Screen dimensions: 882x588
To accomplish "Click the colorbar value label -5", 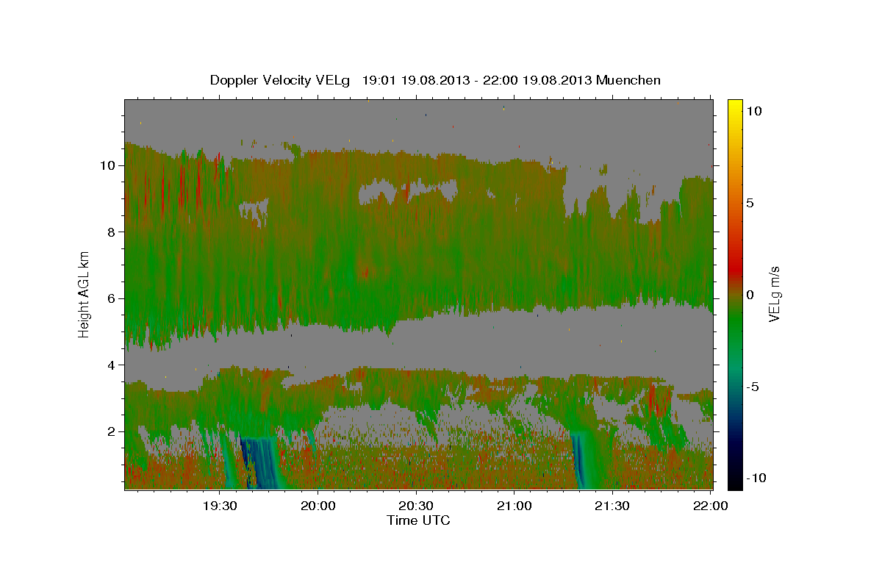I will (754, 387).
